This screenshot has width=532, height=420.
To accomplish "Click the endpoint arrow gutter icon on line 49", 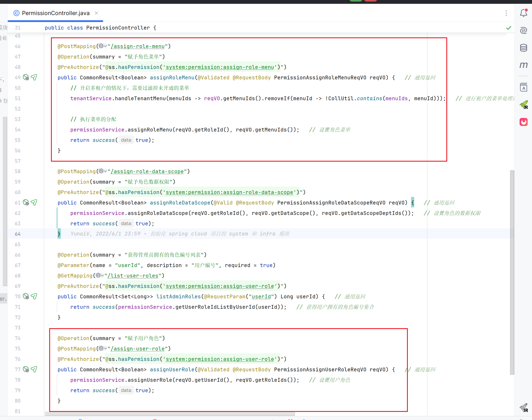I will tap(34, 77).
